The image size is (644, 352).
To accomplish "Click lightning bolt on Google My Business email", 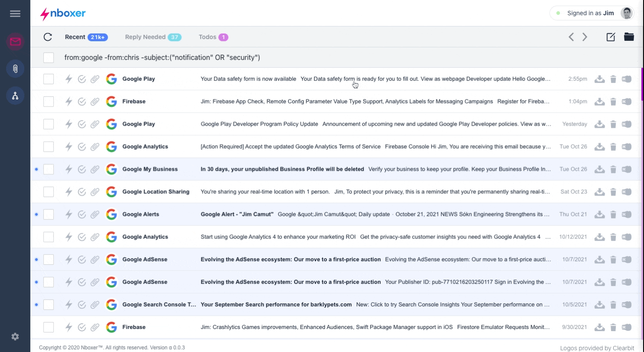I will tap(69, 169).
